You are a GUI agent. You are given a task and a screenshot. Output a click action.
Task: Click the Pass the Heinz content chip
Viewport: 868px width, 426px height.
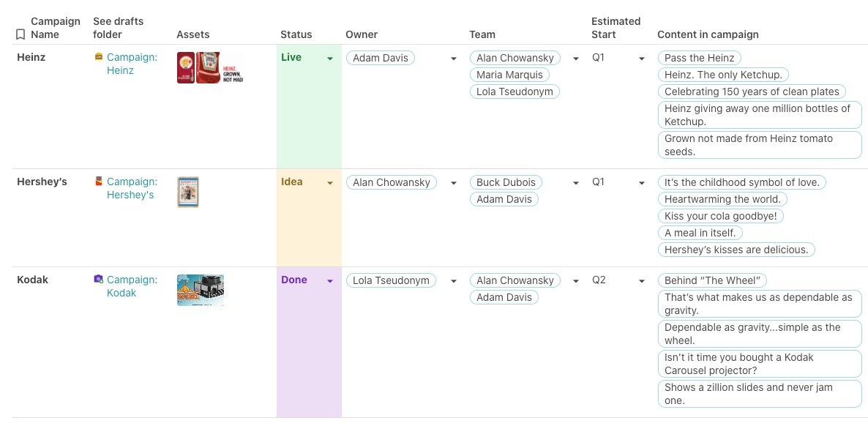[x=699, y=58]
